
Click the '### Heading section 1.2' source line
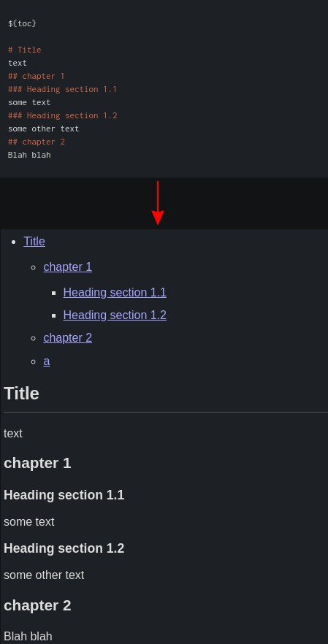click(63, 115)
